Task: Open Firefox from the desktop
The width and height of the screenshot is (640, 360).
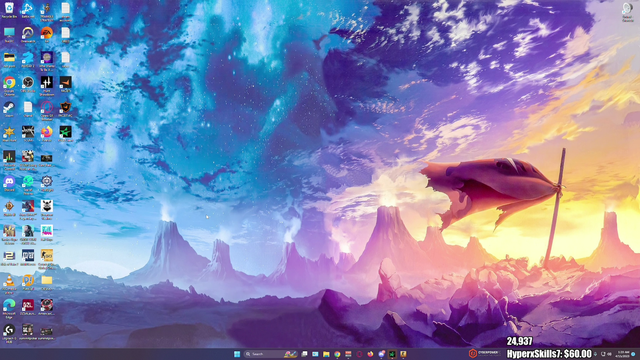Action: pos(47,134)
